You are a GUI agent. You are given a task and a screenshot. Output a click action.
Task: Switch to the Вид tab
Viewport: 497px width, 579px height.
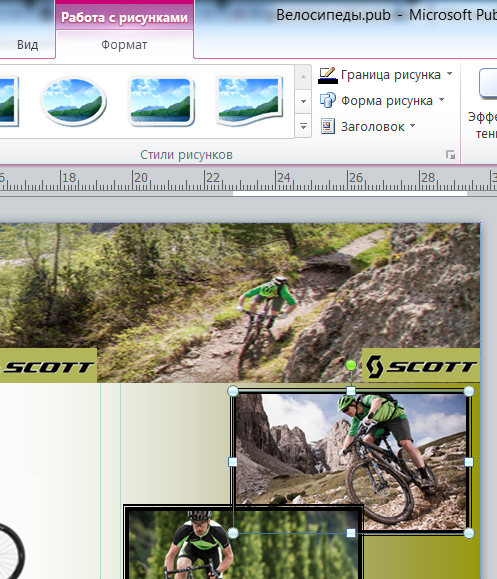pyautogui.click(x=28, y=45)
